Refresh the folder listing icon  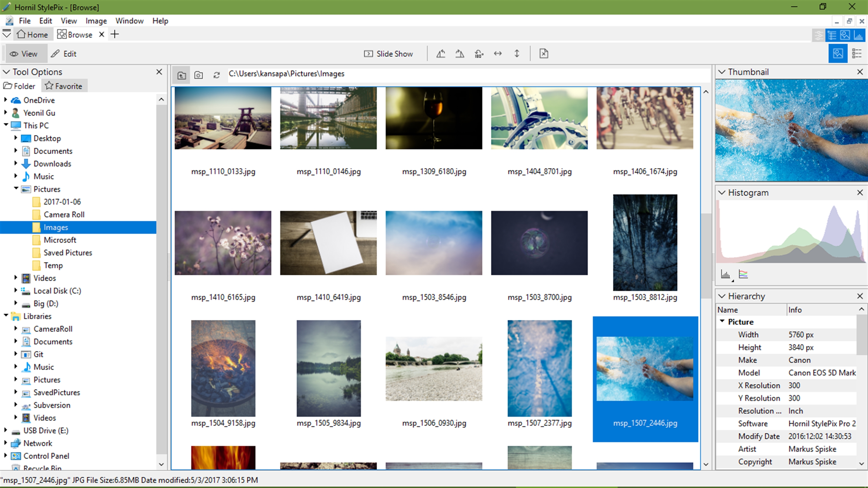216,75
